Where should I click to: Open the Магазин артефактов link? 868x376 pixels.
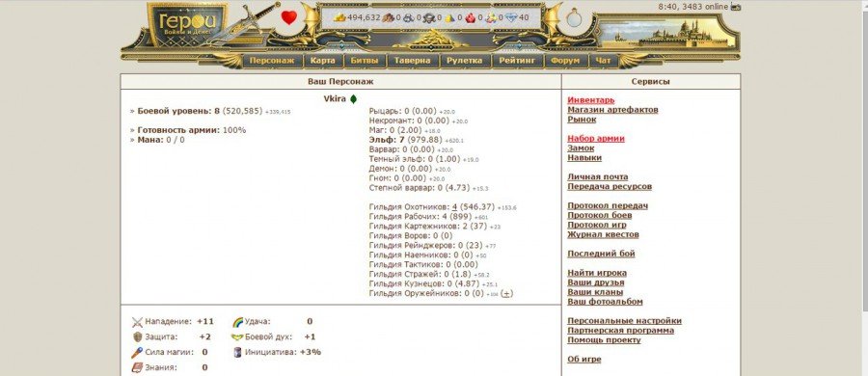tap(612, 110)
